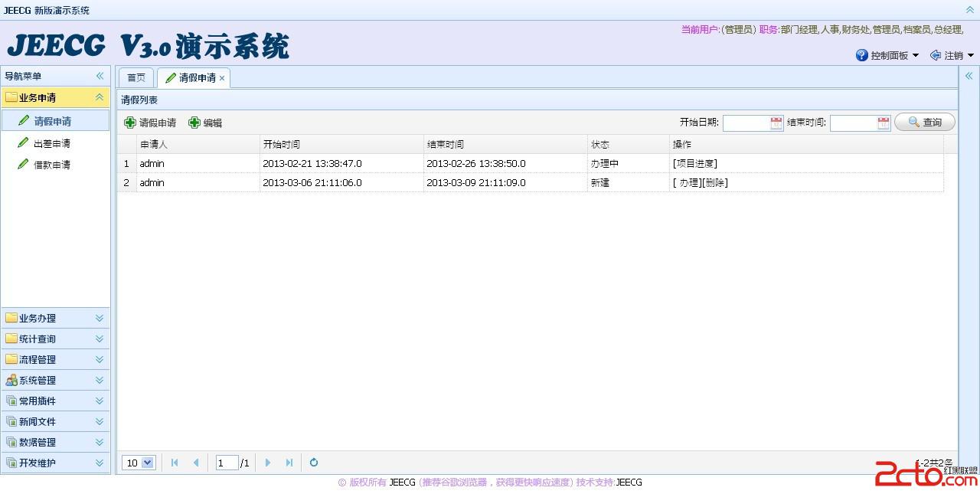This screenshot has width=980, height=494.
Task: Click the pencil icon on 请假申请 tab
Action: (x=171, y=77)
